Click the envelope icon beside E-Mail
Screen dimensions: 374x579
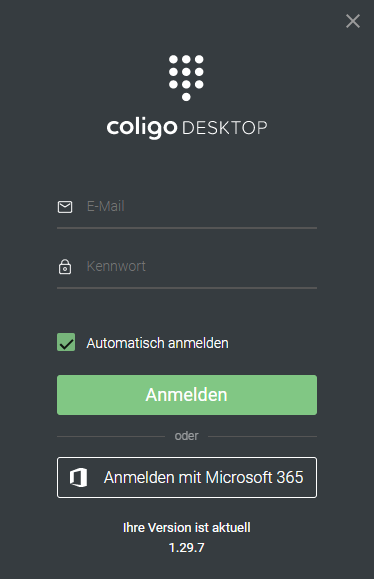[65, 207]
